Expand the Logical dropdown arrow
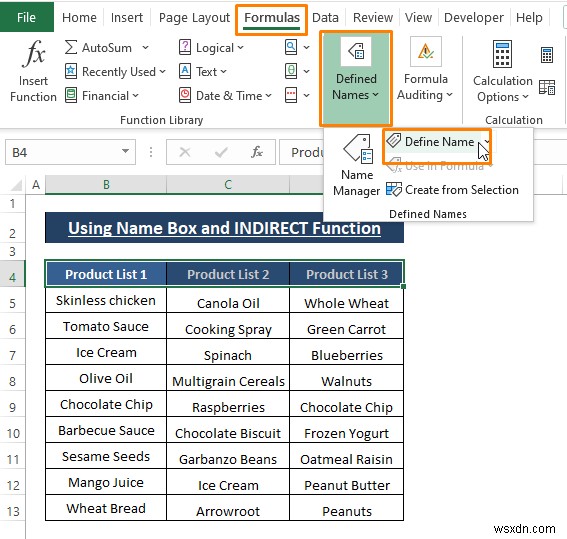Screen dimensions: 567x539 coord(240,47)
